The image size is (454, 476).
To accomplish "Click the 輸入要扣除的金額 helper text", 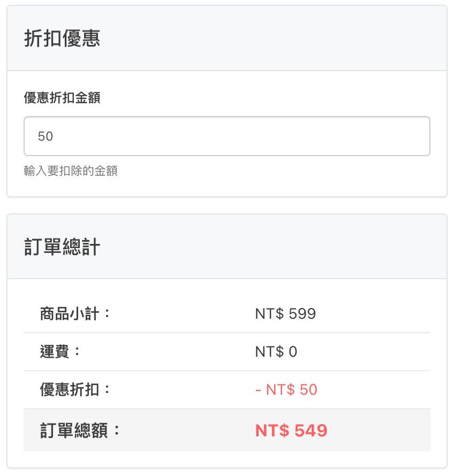I will (71, 171).
